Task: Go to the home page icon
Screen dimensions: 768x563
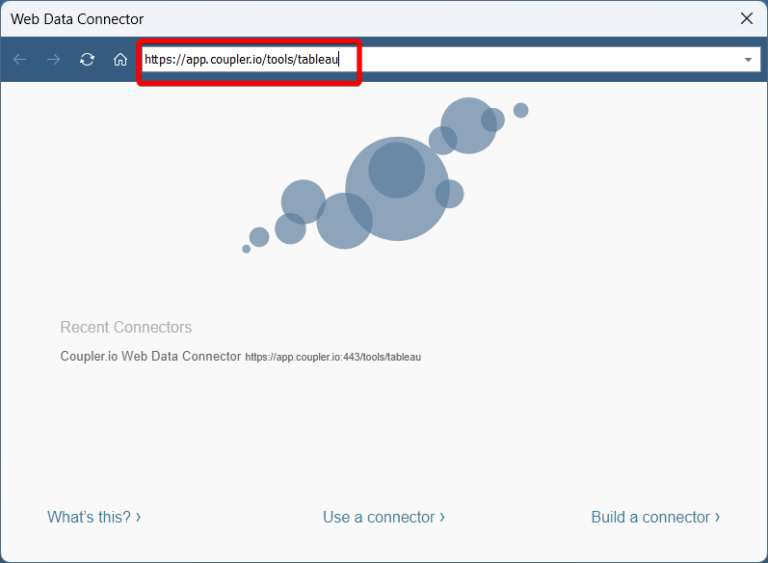Action: [x=120, y=60]
